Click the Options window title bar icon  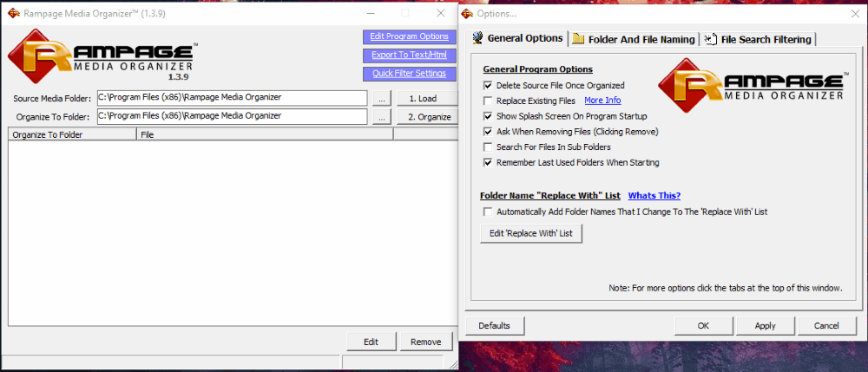468,13
